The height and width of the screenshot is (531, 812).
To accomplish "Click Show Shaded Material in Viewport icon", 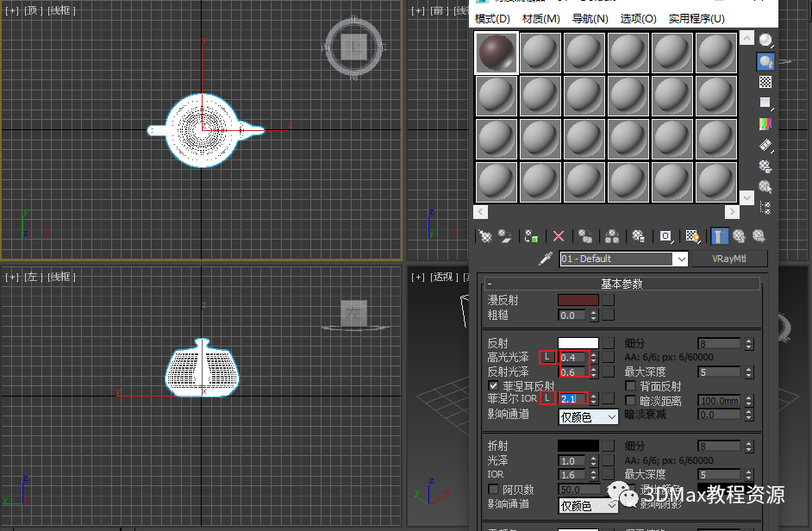I will tap(692, 235).
